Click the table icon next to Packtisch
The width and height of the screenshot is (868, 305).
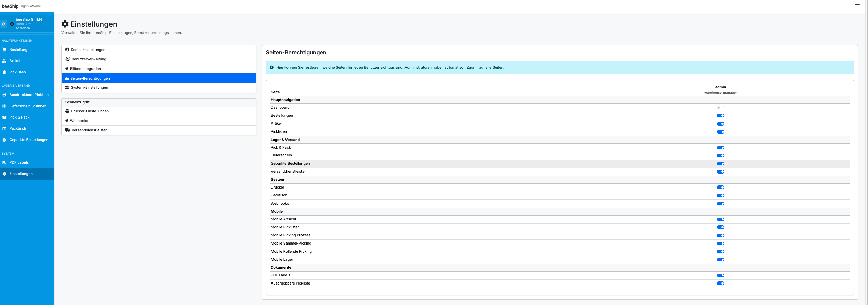4,128
